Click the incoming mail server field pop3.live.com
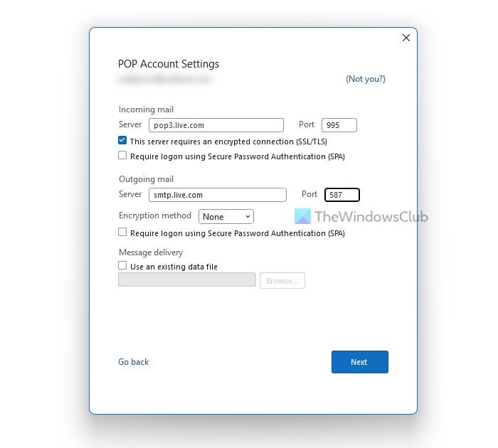This screenshot has height=448, width=498. pos(216,125)
